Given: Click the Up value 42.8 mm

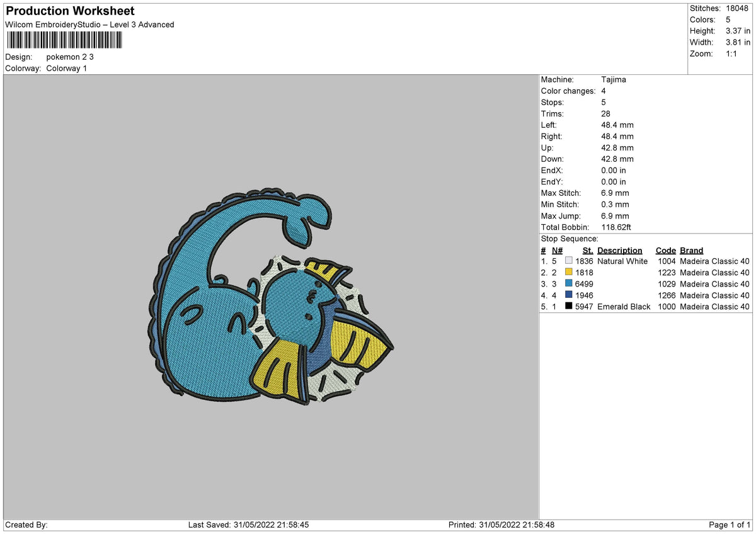Looking at the screenshot, I should click(x=617, y=148).
